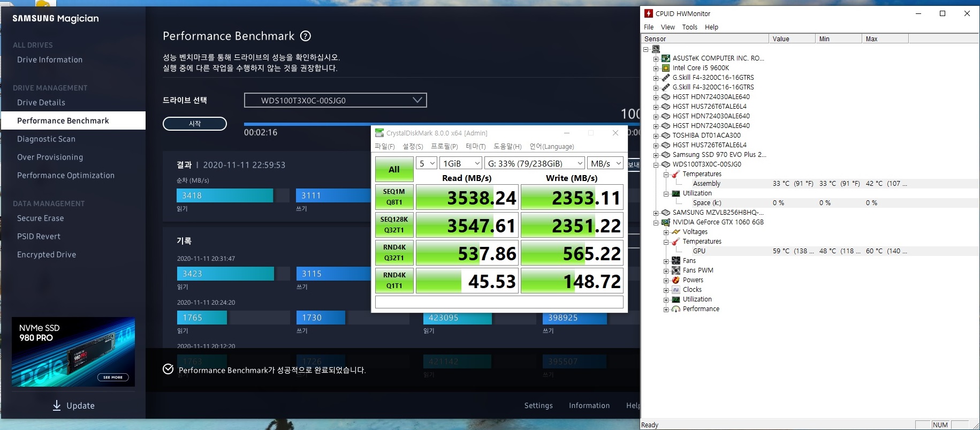
Task: Click the Utilization icon under NVIDIA GeForce
Action: click(676, 299)
